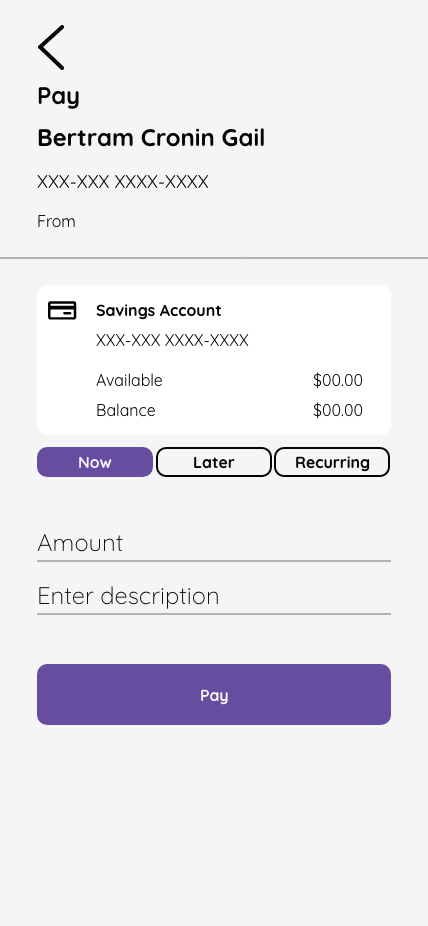
Task: Click the Savings Account title text
Action: point(159,311)
